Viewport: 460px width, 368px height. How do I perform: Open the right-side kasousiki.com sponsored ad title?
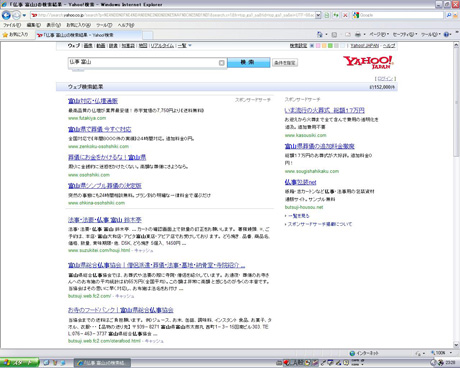click(x=325, y=110)
